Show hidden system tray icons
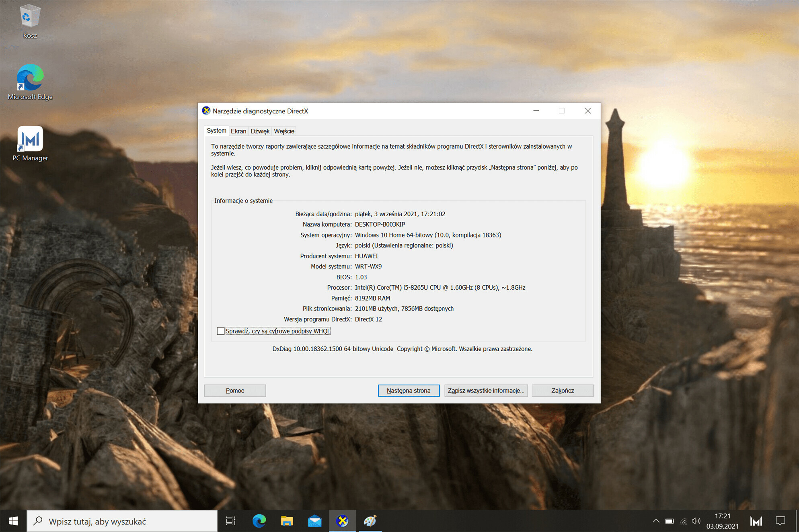Screen dimensions: 799x532 coord(656,521)
